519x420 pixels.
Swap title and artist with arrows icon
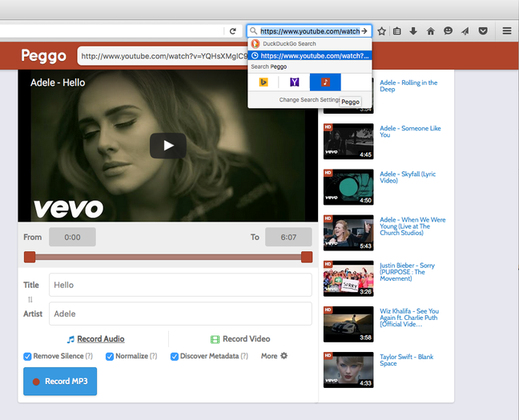[30, 300]
